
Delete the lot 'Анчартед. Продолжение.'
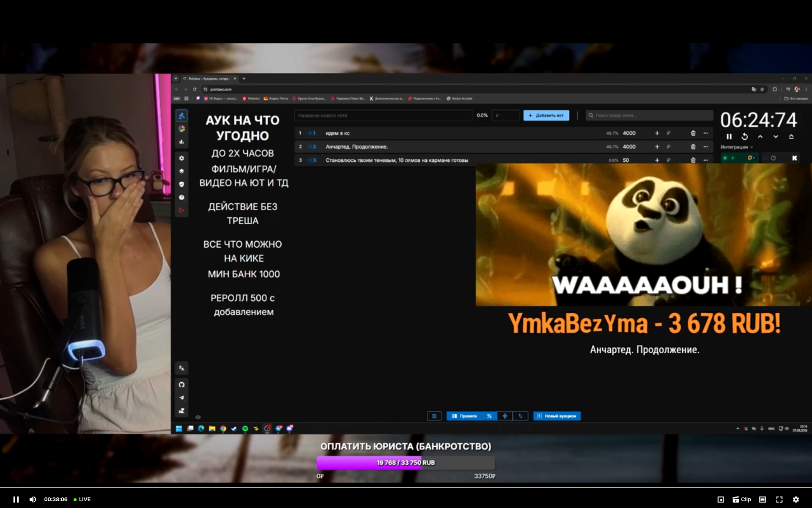(x=693, y=146)
